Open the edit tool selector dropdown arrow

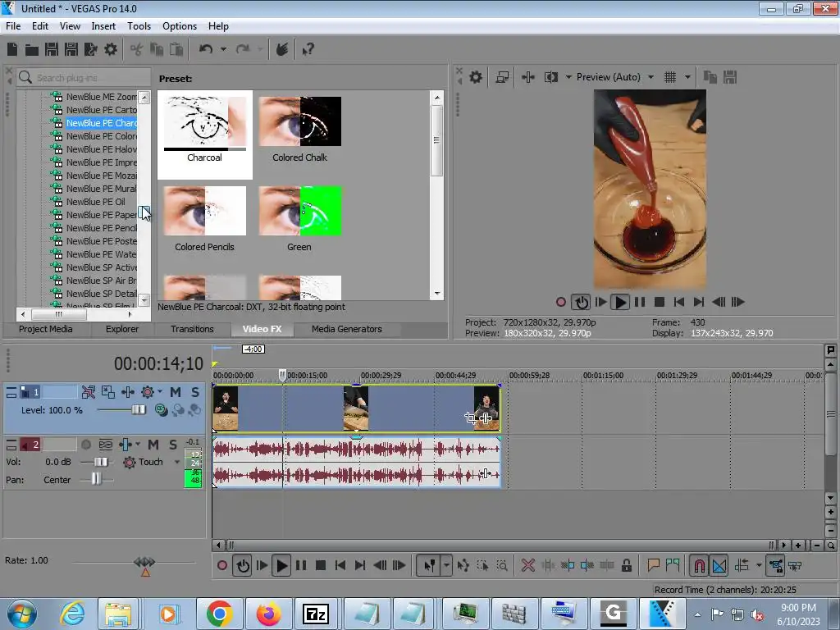(445, 565)
